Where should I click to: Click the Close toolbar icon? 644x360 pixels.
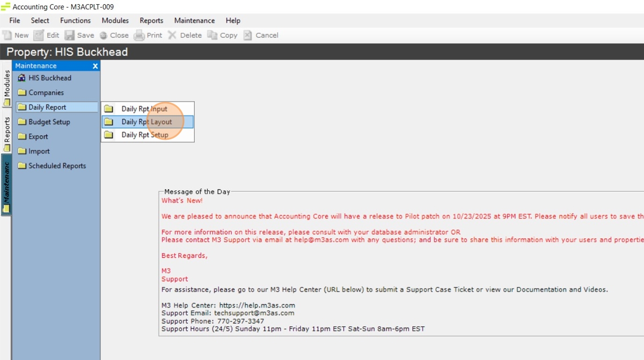coord(104,35)
